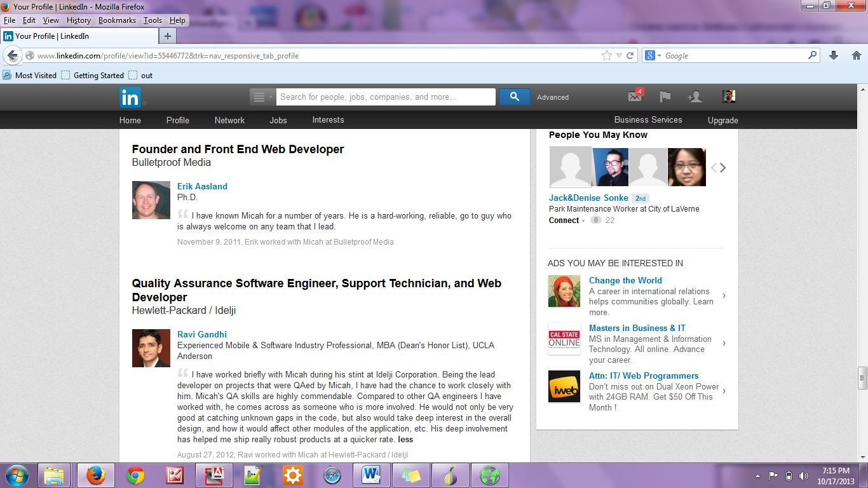This screenshot has width=868, height=488.
Task: Click the page vertical scrollbar thumb
Action: [x=862, y=377]
